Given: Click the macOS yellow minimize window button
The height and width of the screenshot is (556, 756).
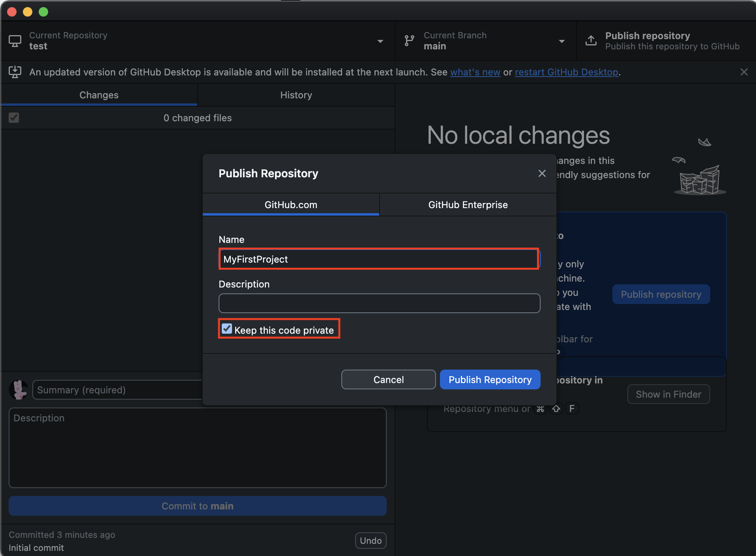Looking at the screenshot, I should 28,12.
